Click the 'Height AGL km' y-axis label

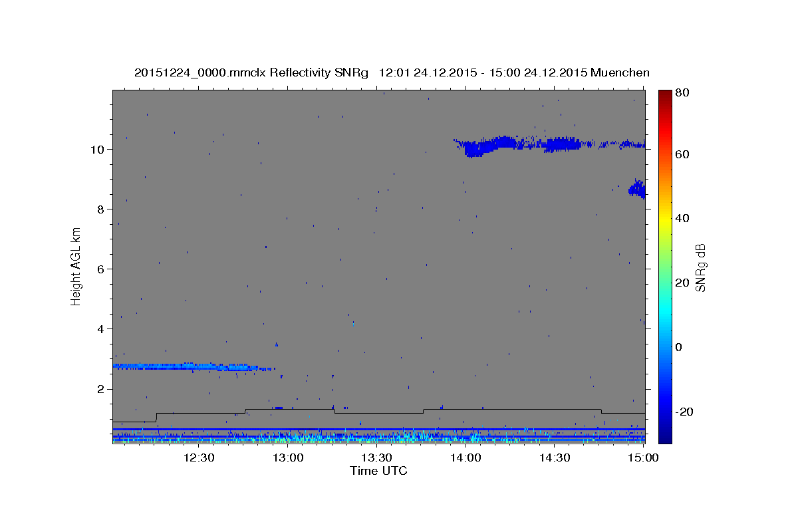coord(76,266)
